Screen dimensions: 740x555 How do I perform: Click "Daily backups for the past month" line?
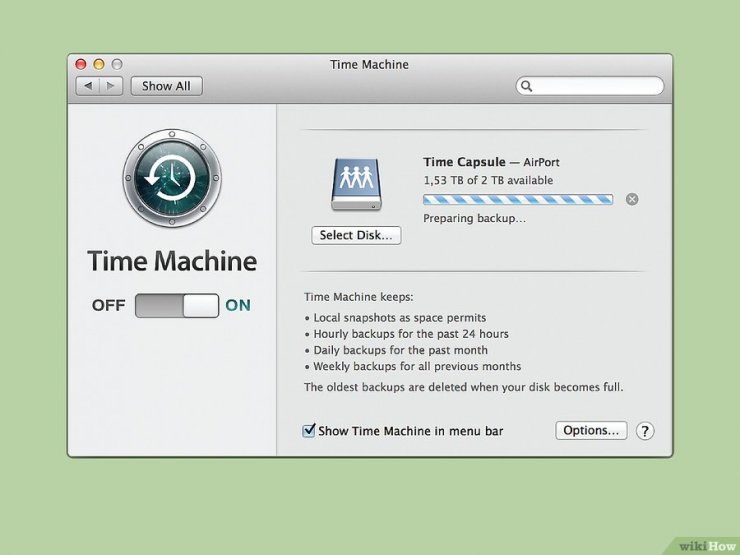point(401,350)
